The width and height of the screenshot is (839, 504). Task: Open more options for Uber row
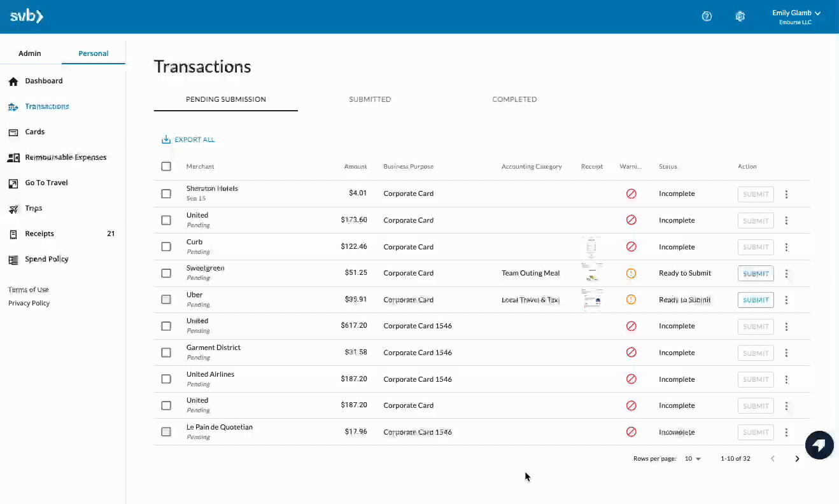pyautogui.click(x=786, y=300)
